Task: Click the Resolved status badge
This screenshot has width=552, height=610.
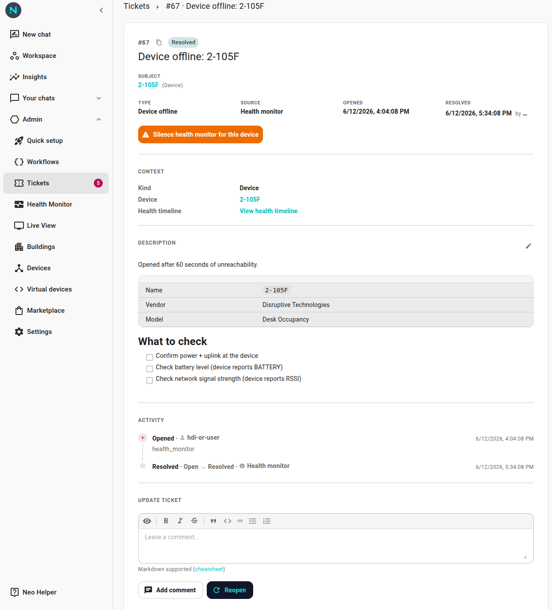Action: (183, 42)
